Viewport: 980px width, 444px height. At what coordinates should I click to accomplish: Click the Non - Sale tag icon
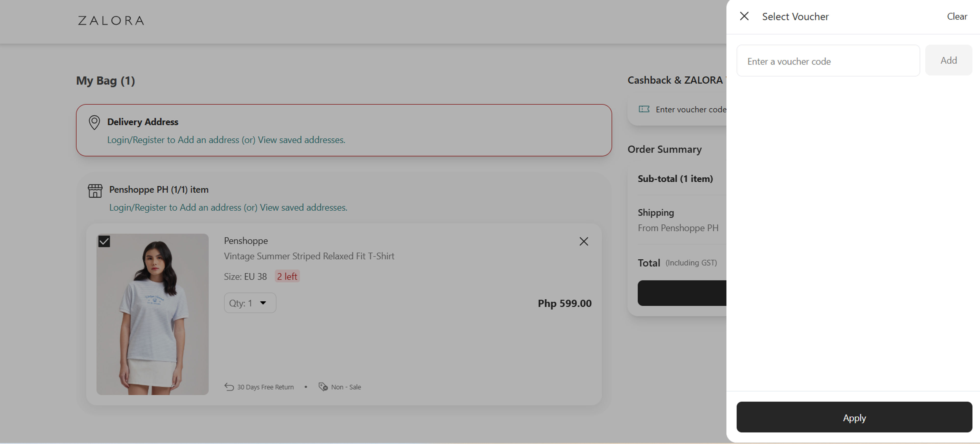(323, 387)
